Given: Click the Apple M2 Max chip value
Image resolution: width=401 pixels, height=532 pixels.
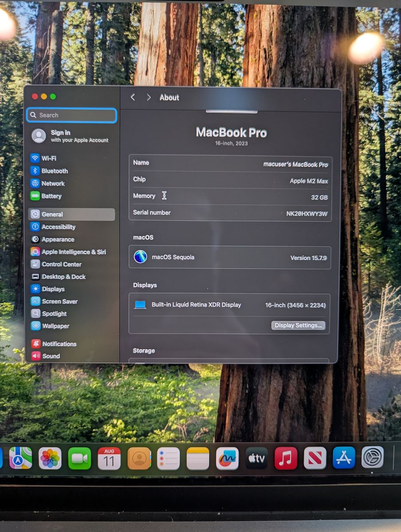Looking at the screenshot, I should coord(309,181).
